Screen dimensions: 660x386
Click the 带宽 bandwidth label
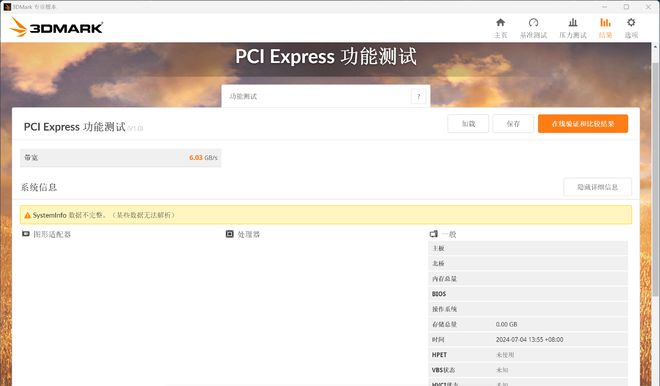click(x=31, y=157)
